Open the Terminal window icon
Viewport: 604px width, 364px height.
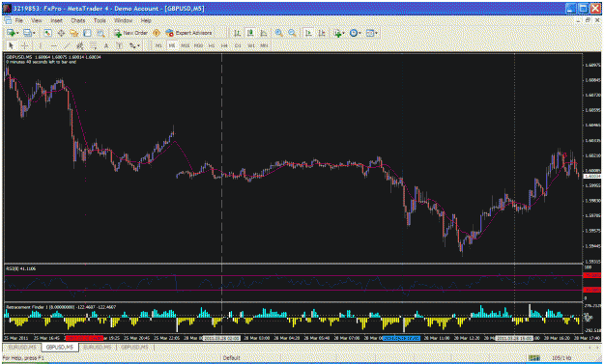point(87,33)
